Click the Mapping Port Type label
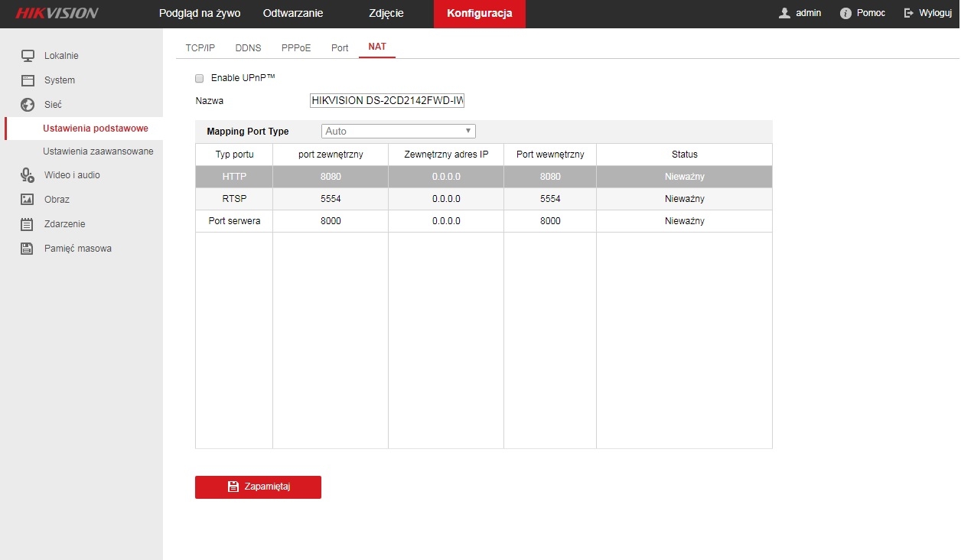This screenshot has width=961, height=560. point(248,132)
